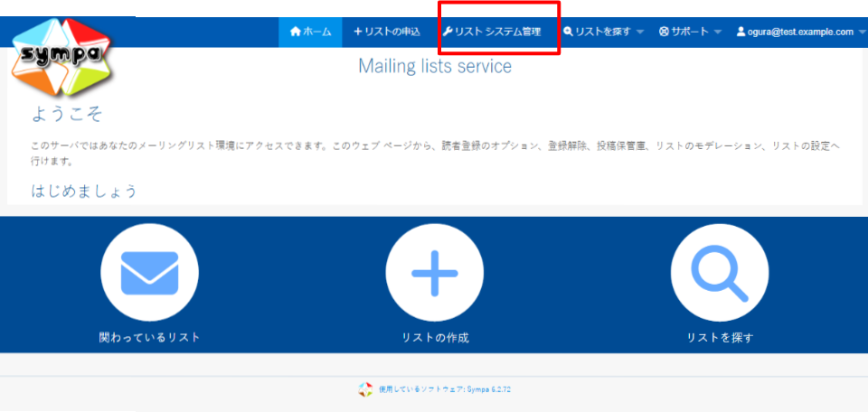The width and height of the screenshot is (868, 412).
Task: Click the ようこそ heading
Action: pyautogui.click(x=67, y=114)
